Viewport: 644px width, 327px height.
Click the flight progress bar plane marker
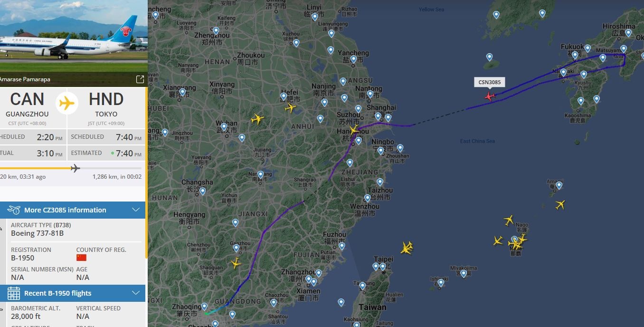coord(75,168)
